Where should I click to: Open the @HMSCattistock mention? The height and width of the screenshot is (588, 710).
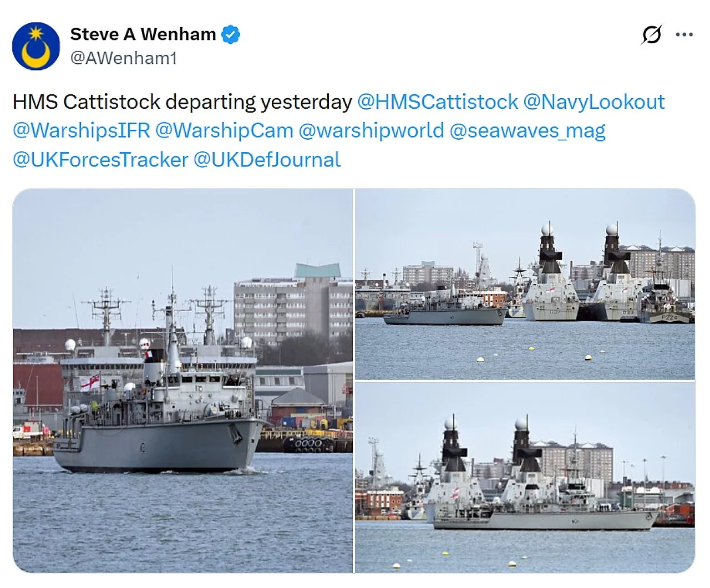tap(438, 102)
